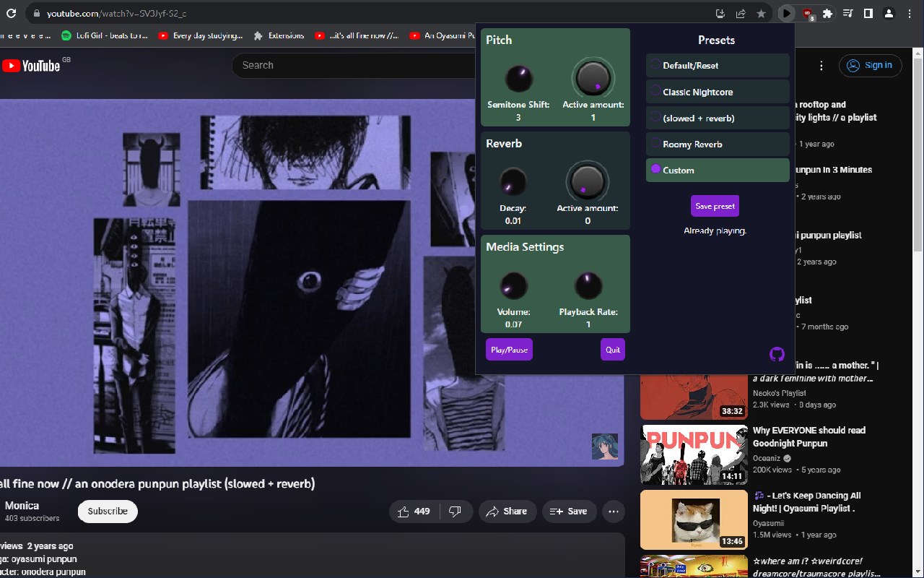Click the Oyasumii channel name
The height and width of the screenshot is (578, 924).
point(768,523)
